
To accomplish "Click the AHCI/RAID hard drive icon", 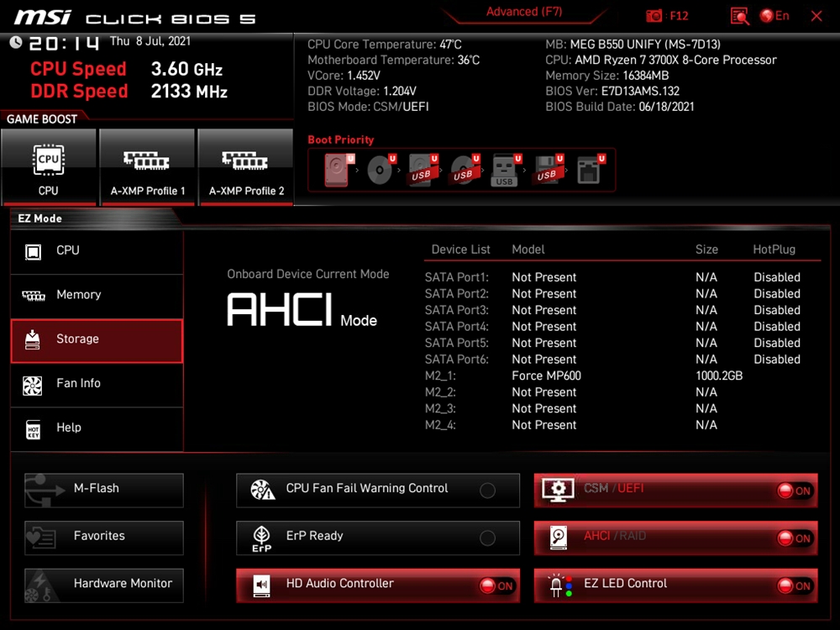I will (x=559, y=538).
